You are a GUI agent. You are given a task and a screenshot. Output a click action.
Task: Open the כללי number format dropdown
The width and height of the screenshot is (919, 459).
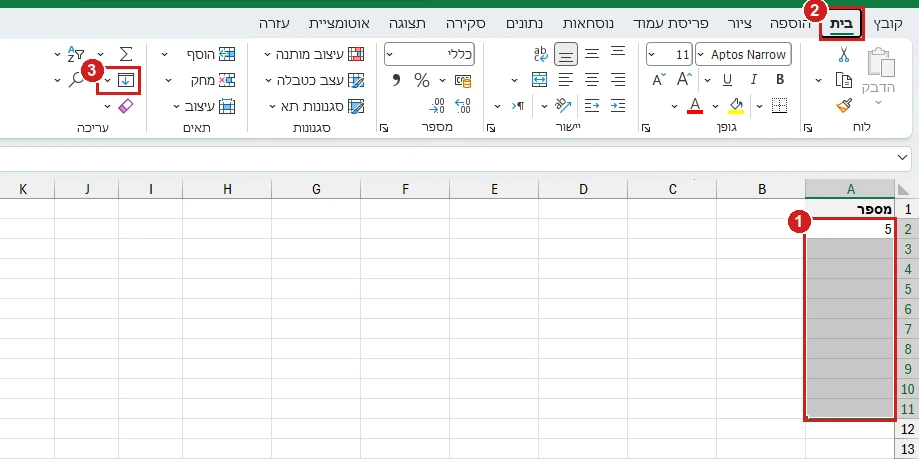[429, 55]
